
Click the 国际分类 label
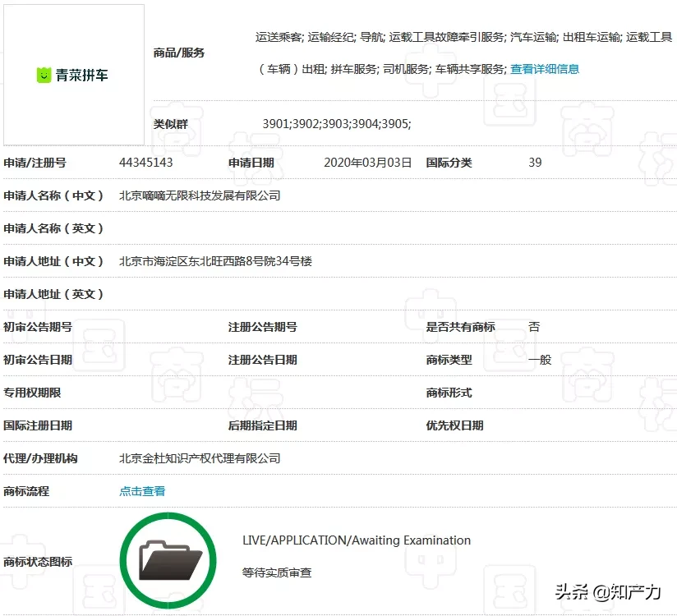tap(449, 163)
